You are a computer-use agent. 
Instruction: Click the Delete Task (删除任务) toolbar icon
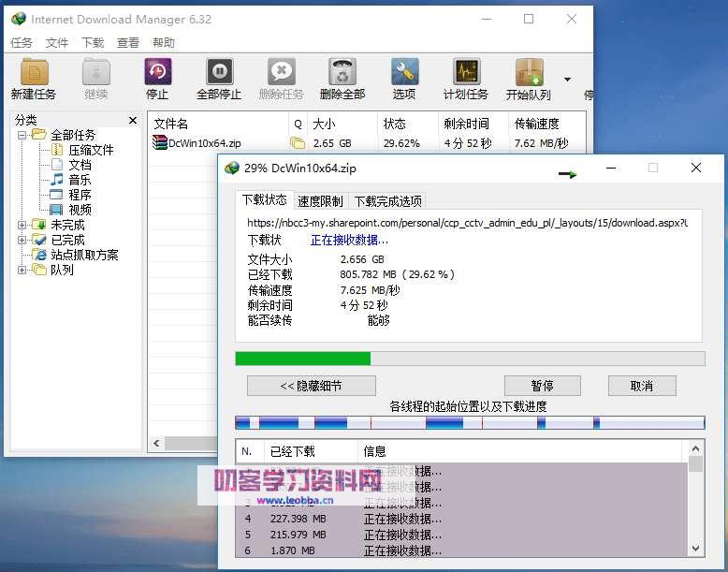click(282, 72)
